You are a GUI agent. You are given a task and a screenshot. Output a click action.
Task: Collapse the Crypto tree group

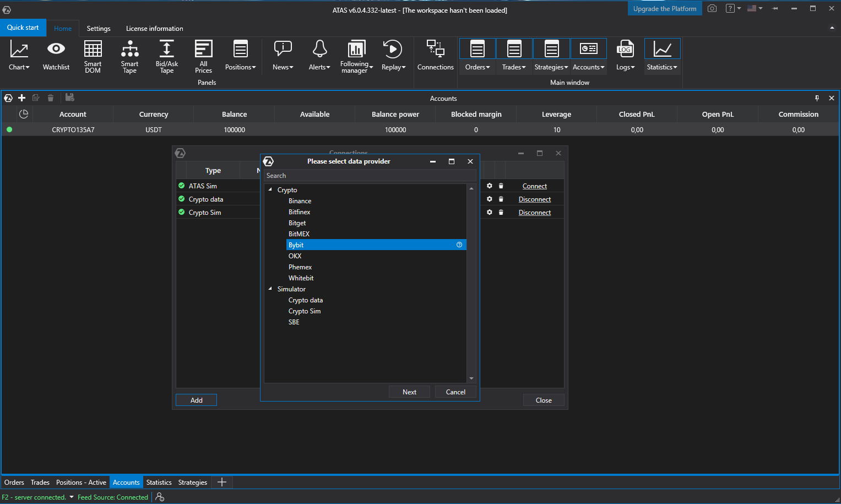[270, 189]
